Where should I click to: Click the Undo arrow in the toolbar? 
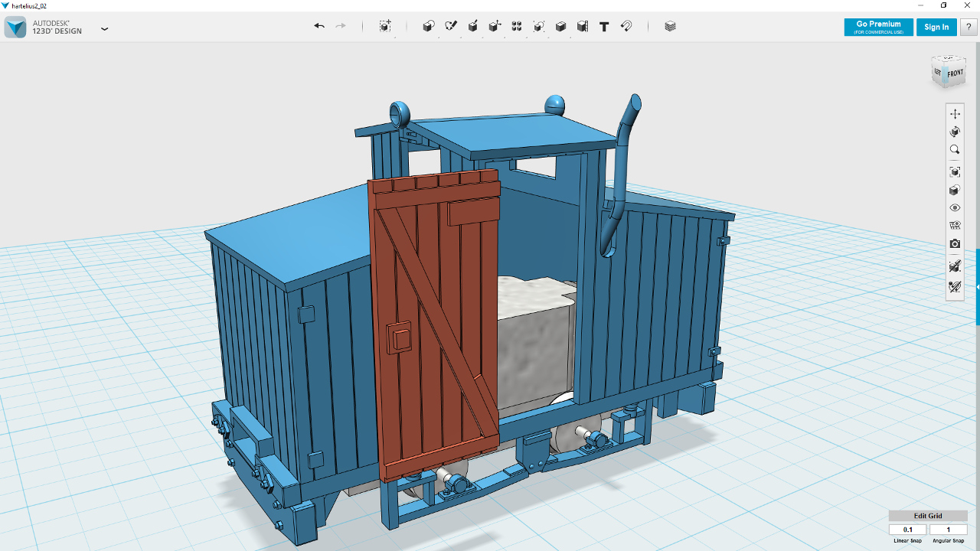click(x=319, y=26)
